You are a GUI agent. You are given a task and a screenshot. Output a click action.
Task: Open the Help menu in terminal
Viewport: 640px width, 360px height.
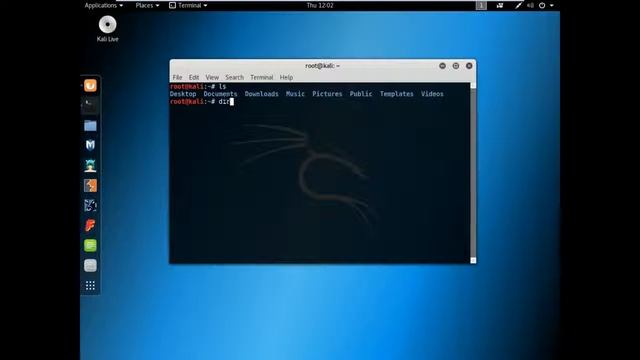[286, 77]
